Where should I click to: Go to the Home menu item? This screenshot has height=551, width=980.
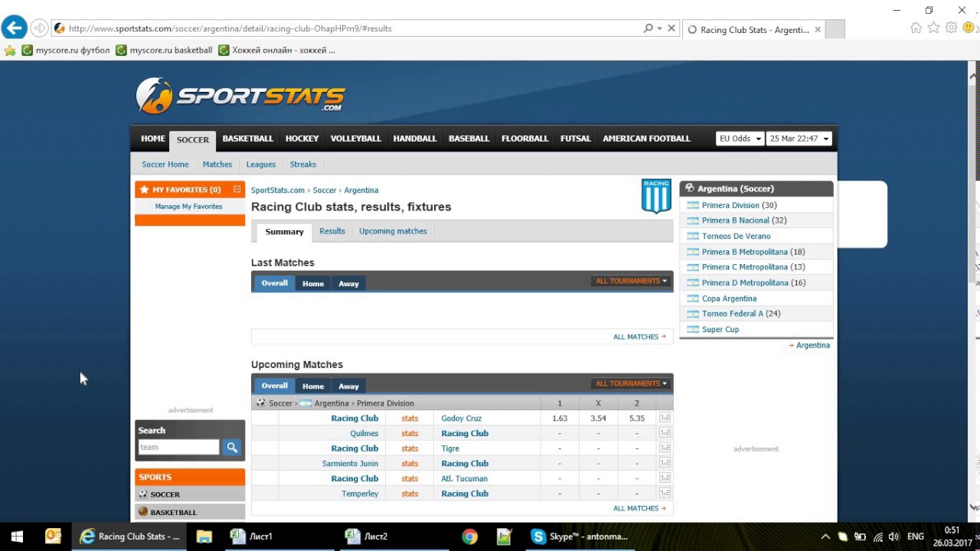point(152,139)
